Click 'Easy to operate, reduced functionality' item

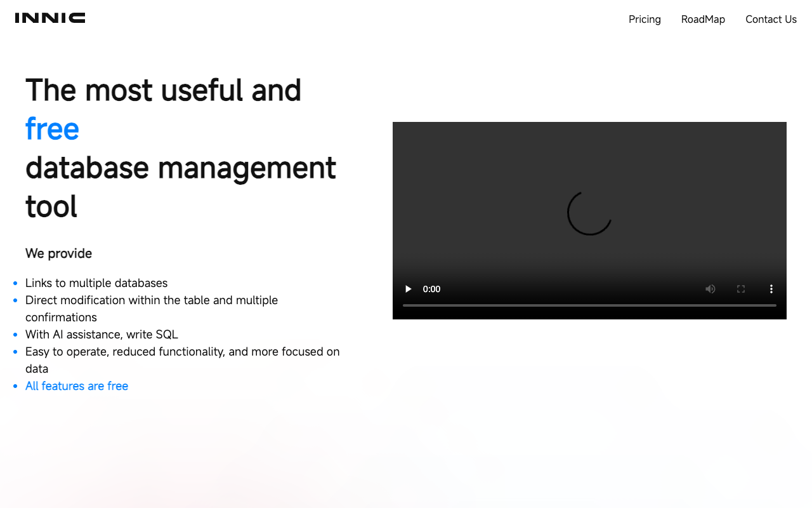[183, 360]
